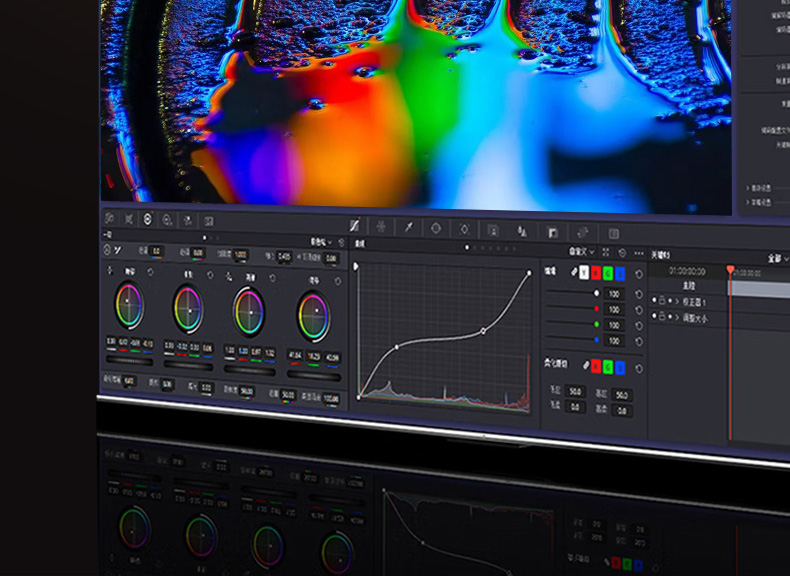
Task: Toggle the green soft clip channel
Action: [x=606, y=367]
